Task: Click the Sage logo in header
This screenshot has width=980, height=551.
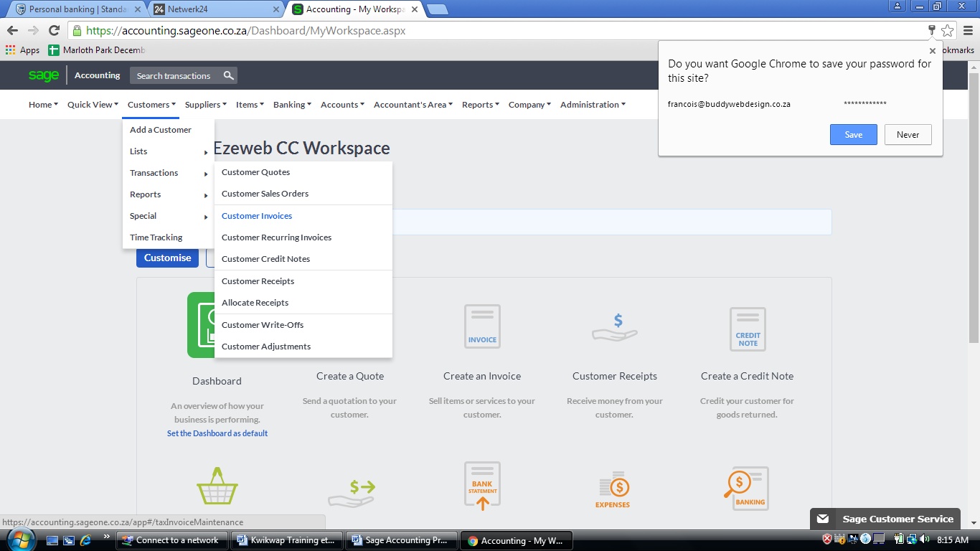Action: point(44,75)
